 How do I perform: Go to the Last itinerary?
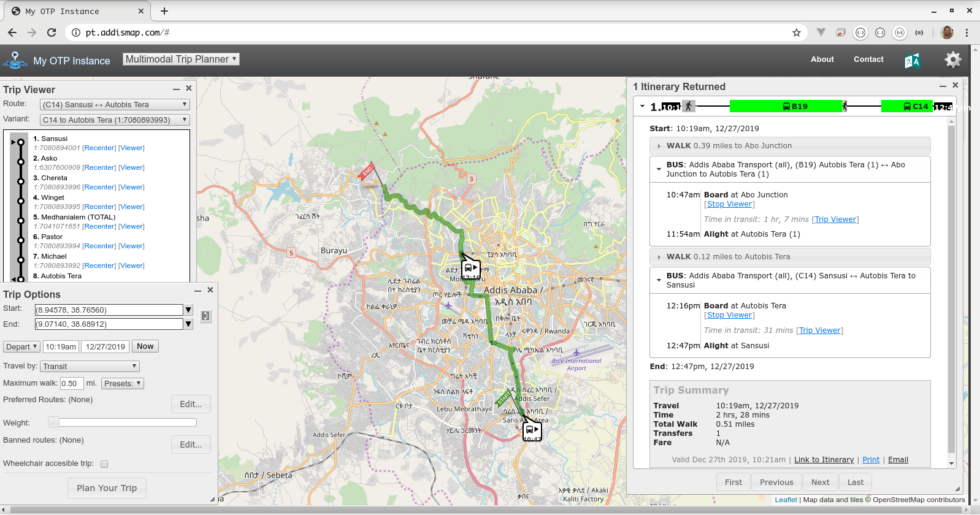(x=856, y=482)
